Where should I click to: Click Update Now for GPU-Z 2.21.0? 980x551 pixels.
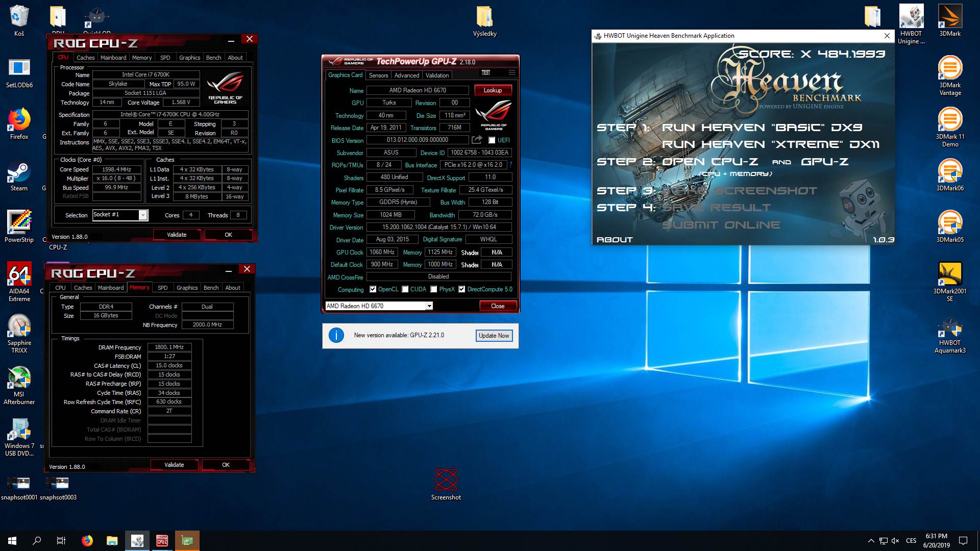click(x=494, y=336)
